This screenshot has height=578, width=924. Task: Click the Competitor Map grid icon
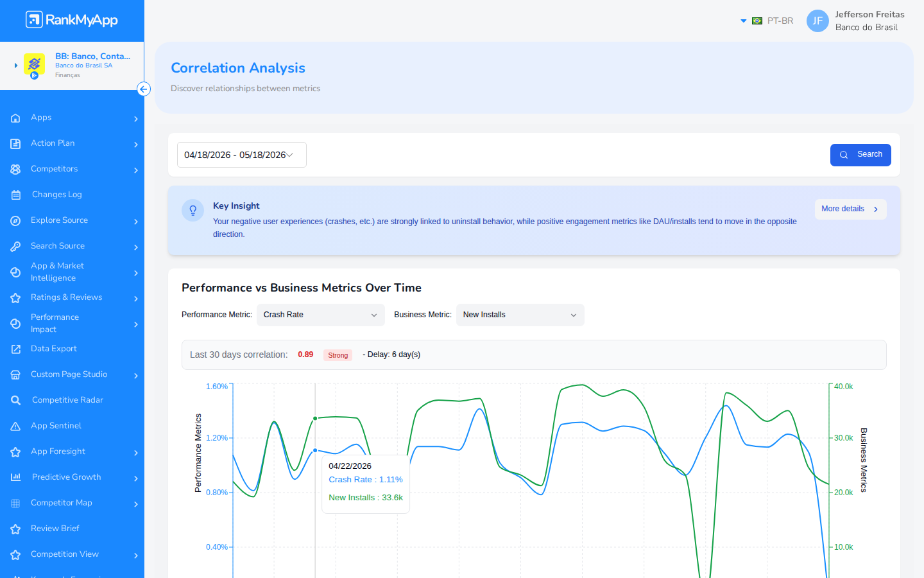click(15, 504)
